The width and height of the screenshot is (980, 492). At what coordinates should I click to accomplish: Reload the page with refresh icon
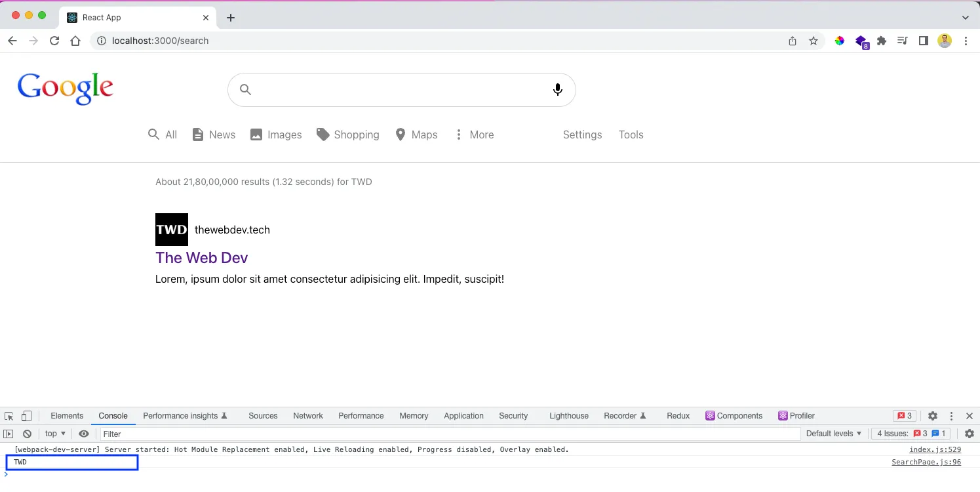point(54,41)
